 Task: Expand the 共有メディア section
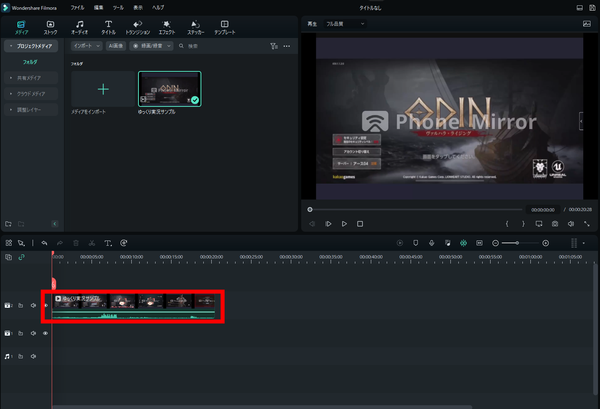tap(11, 78)
